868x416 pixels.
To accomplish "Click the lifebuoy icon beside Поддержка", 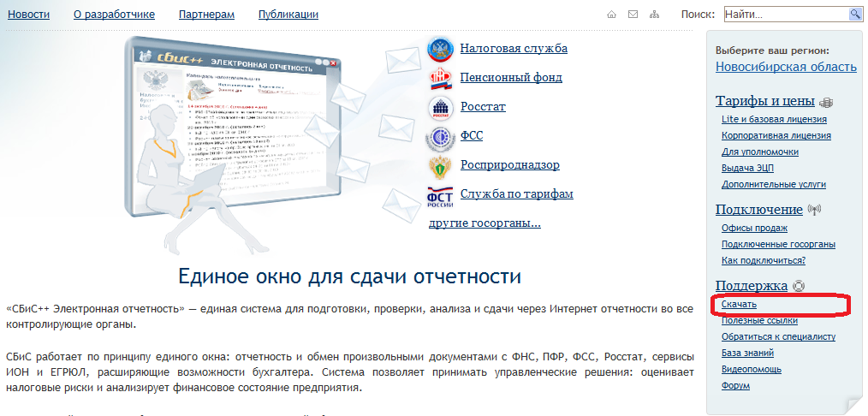I will (799, 286).
